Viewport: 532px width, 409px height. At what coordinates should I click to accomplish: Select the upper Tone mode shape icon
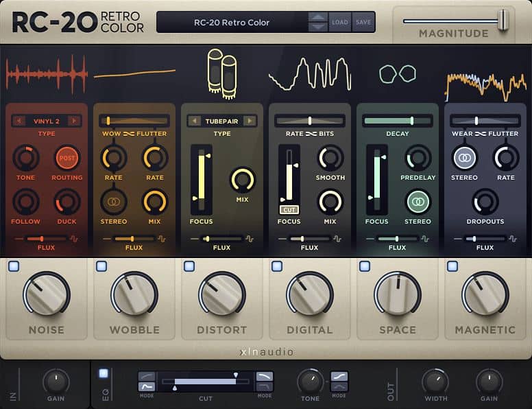click(x=339, y=376)
